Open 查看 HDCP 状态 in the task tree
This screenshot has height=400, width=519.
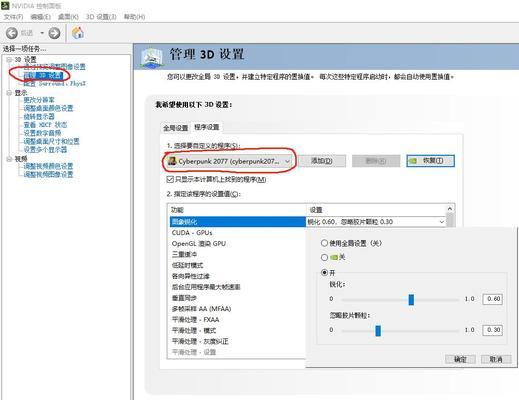click(45, 125)
